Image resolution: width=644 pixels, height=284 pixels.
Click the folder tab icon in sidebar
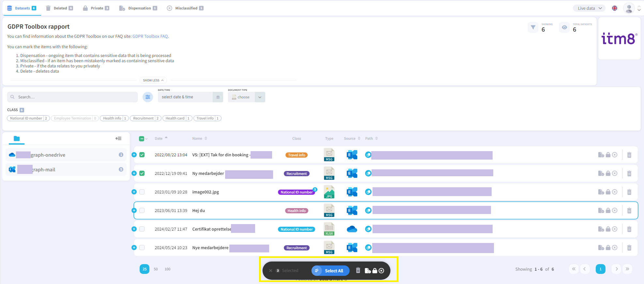[17, 138]
